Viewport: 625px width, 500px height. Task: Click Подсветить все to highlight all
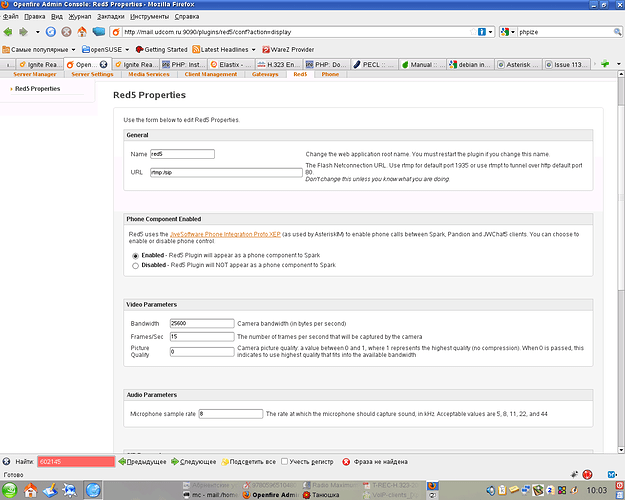pos(249,462)
